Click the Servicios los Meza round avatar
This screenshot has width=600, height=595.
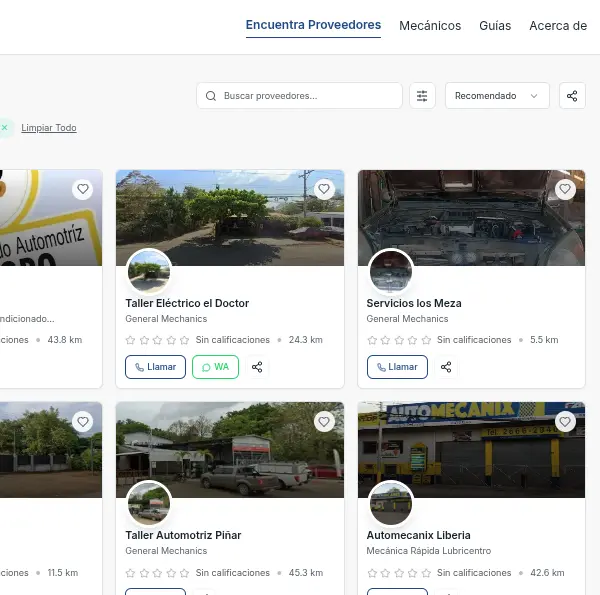pos(391,272)
